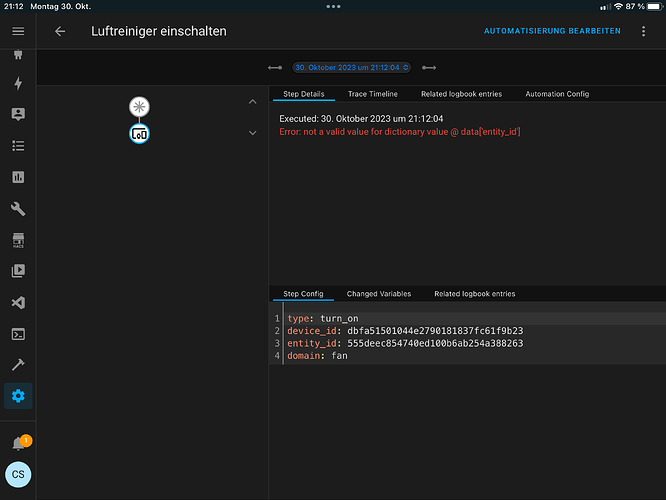Go to the next trace arrow
Image resolution: width=666 pixels, height=500 pixels.
429,68
